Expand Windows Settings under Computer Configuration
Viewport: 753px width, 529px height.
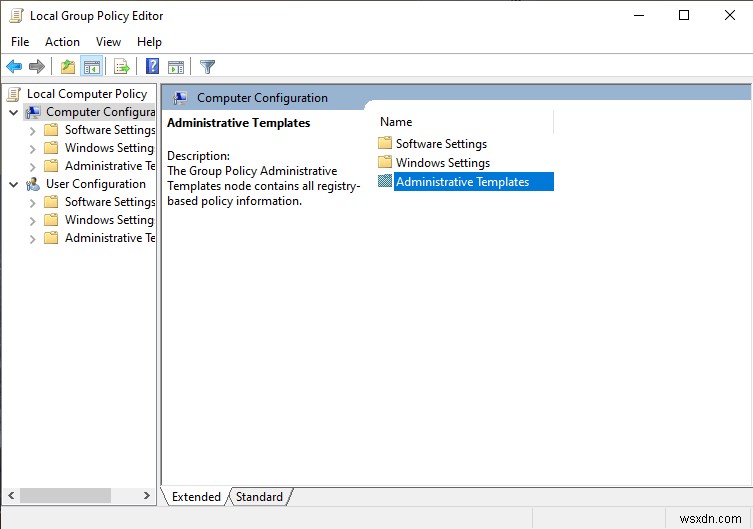[x=32, y=149]
